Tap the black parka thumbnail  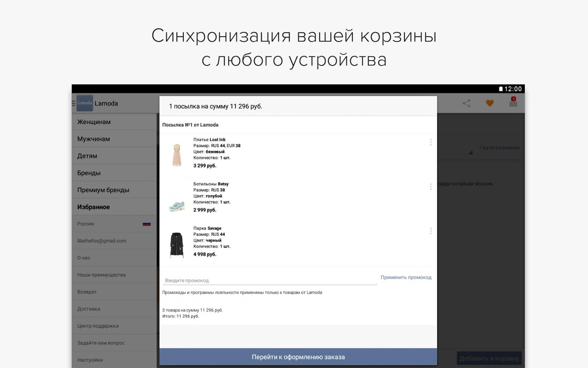pos(177,245)
